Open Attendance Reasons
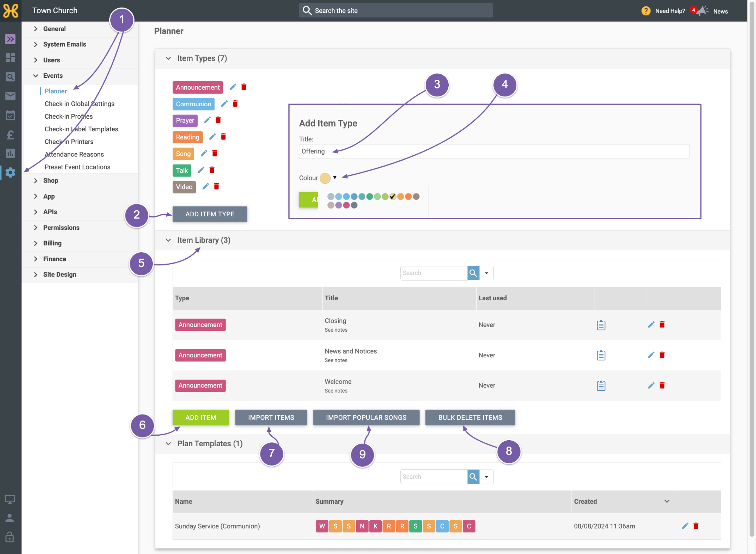This screenshot has height=554, width=756. 74,154
